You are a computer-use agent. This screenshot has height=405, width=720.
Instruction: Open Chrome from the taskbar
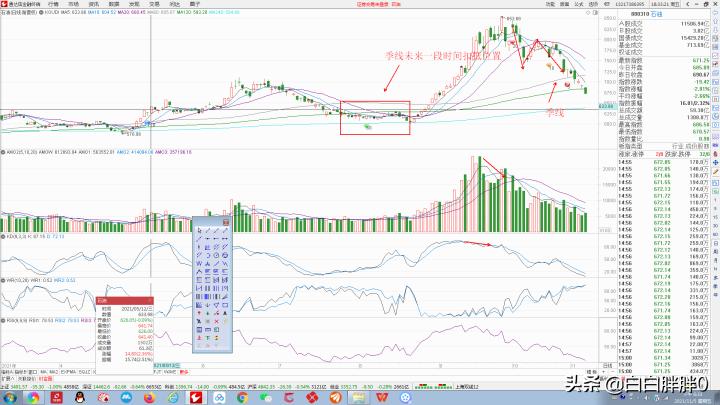coord(242,398)
